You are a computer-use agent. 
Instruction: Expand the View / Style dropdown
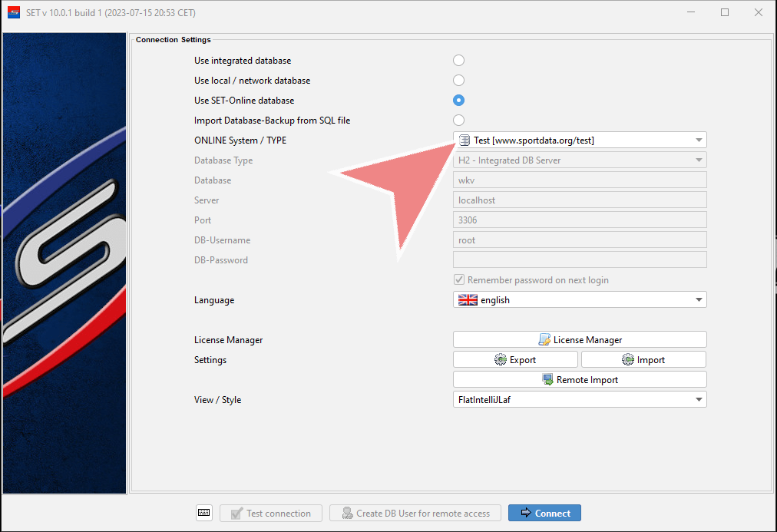(x=698, y=399)
